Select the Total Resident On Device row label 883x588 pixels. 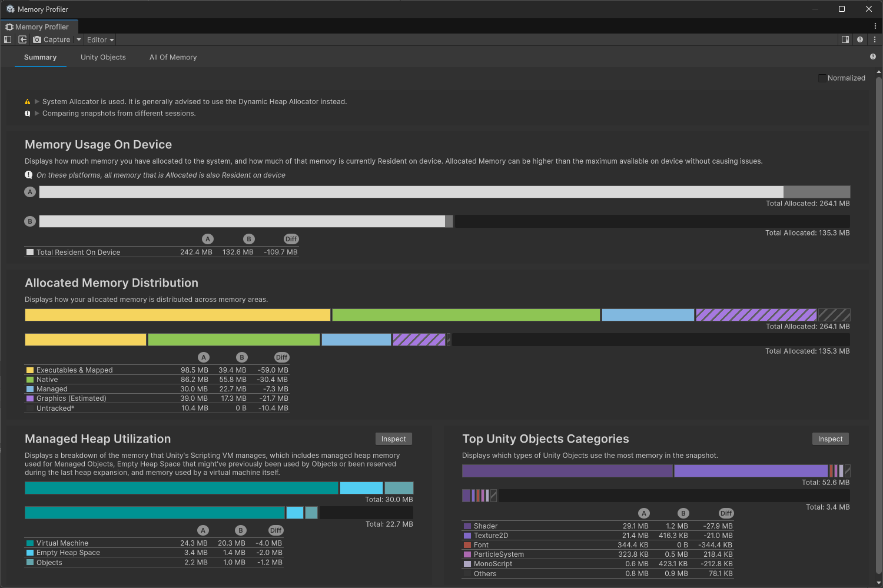(x=78, y=252)
